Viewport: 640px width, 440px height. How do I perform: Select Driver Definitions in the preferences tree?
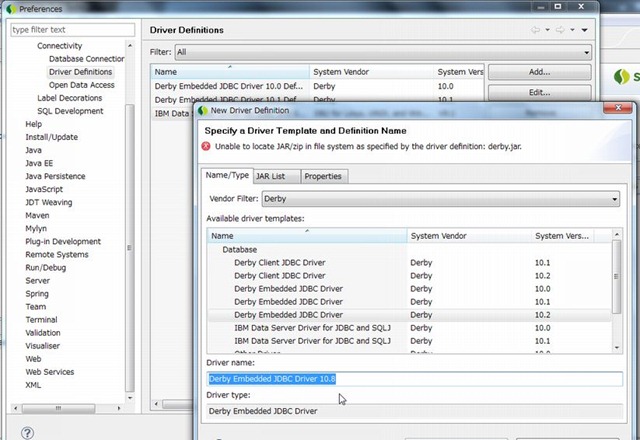(x=80, y=72)
